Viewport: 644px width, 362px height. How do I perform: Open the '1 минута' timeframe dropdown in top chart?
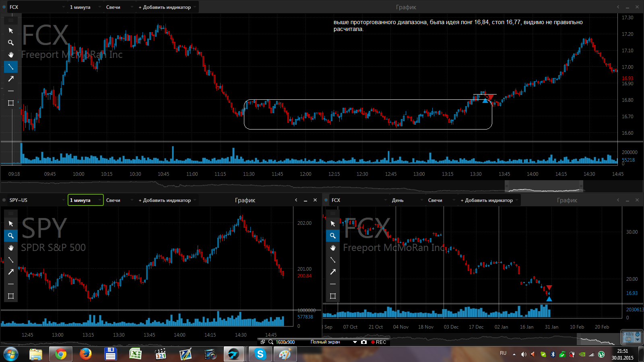click(85, 7)
